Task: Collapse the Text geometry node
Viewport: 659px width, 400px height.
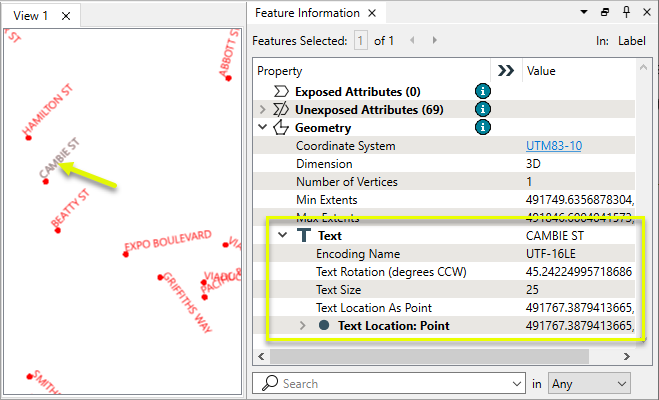Action: click(x=283, y=236)
